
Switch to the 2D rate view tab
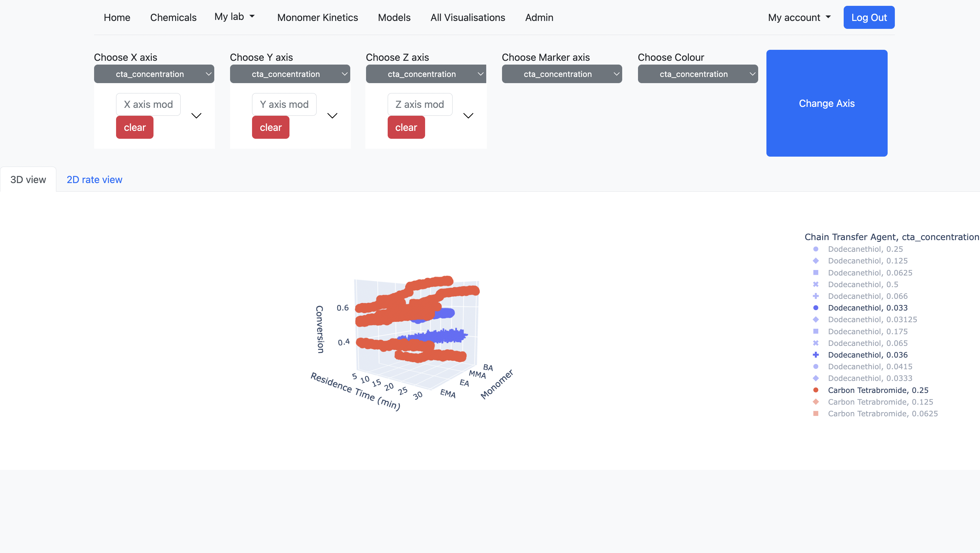(x=94, y=179)
